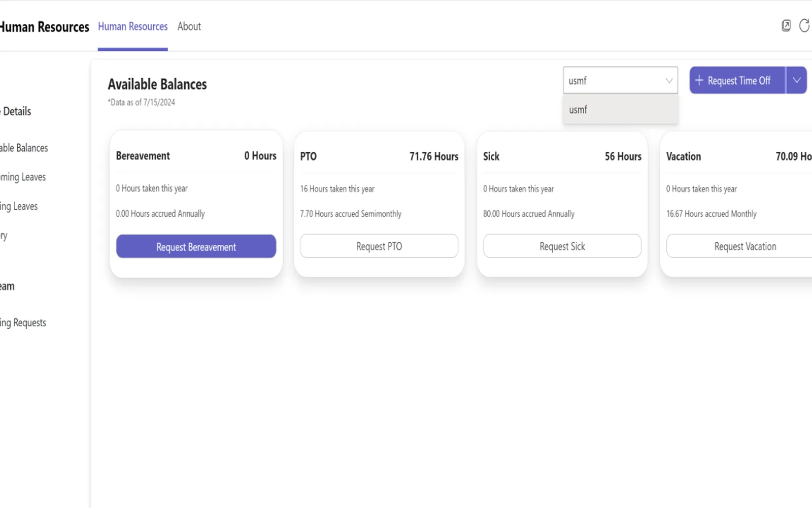The image size is (812, 508).
Task: Open Pending Leaves sidebar item
Action: click(x=19, y=206)
